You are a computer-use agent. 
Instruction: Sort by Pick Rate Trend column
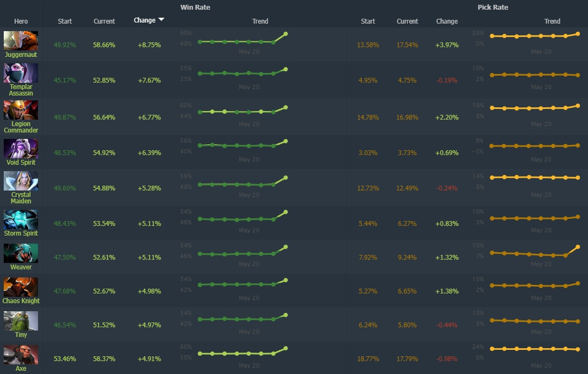pyautogui.click(x=552, y=21)
